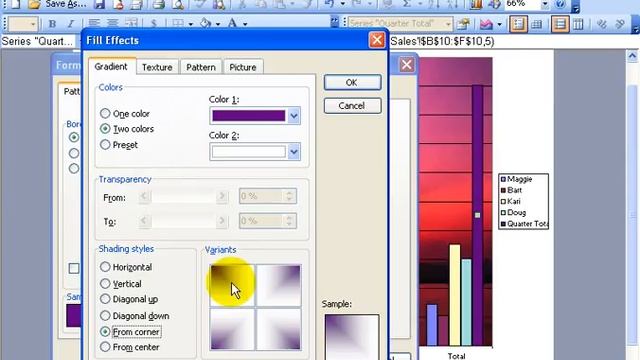Select the top-left gradient variant
The image size is (640, 360).
232,285
